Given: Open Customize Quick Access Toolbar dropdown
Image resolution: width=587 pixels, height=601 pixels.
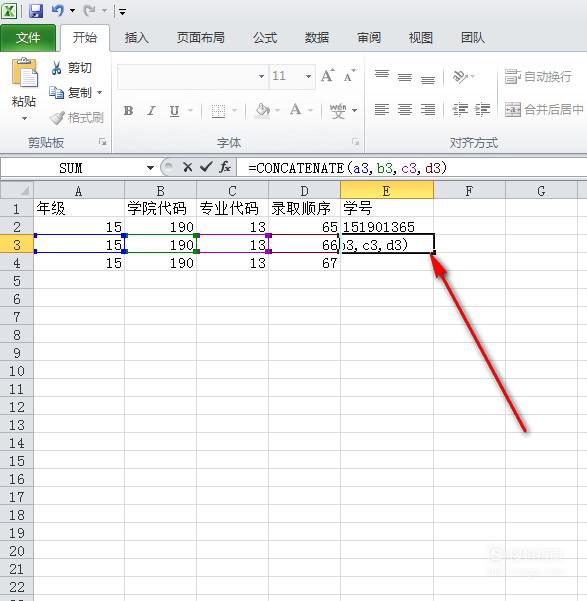Looking at the screenshot, I should (x=122, y=12).
